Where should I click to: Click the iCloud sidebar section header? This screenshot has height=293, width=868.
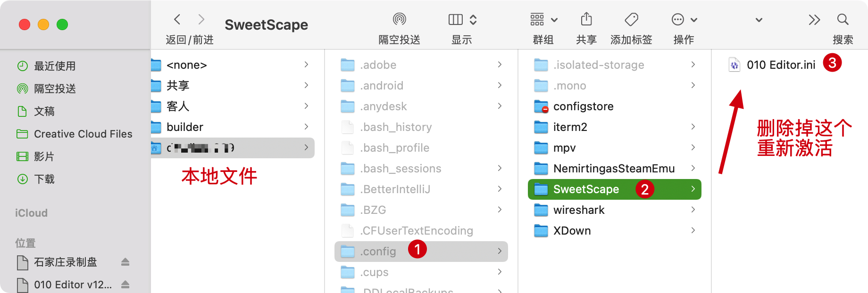coord(31,213)
